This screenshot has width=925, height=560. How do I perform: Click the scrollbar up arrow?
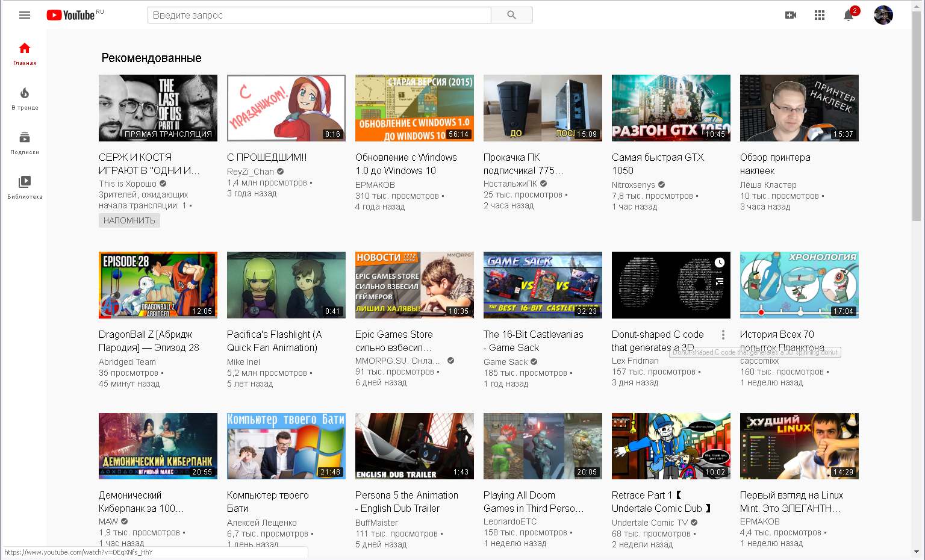[917, 5]
